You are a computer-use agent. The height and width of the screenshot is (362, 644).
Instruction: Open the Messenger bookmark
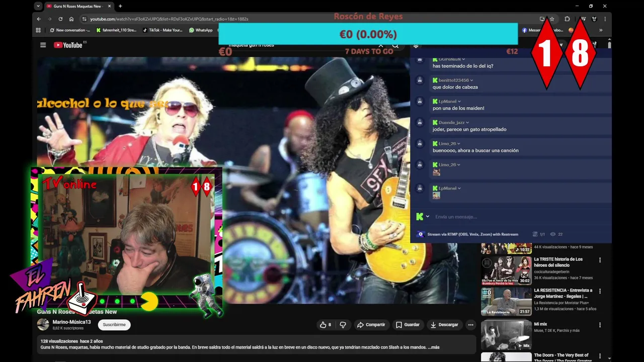pos(542,30)
